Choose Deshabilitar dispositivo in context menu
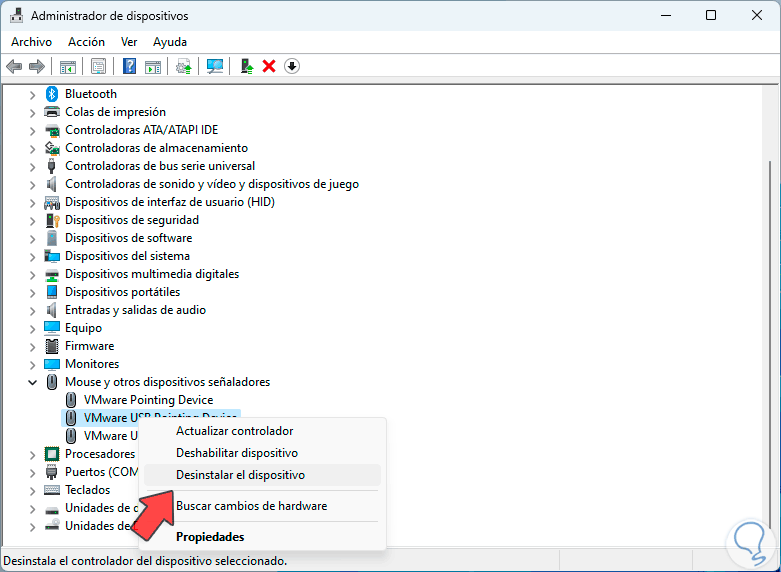The image size is (781, 572). (262, 453)
